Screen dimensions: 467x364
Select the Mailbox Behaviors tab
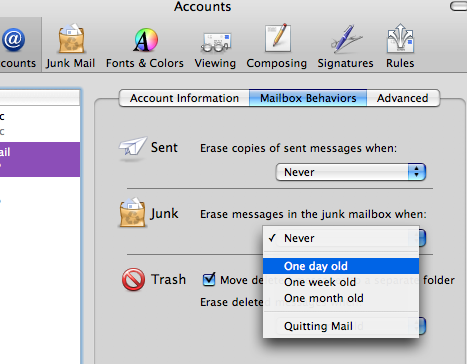(308, 98)
